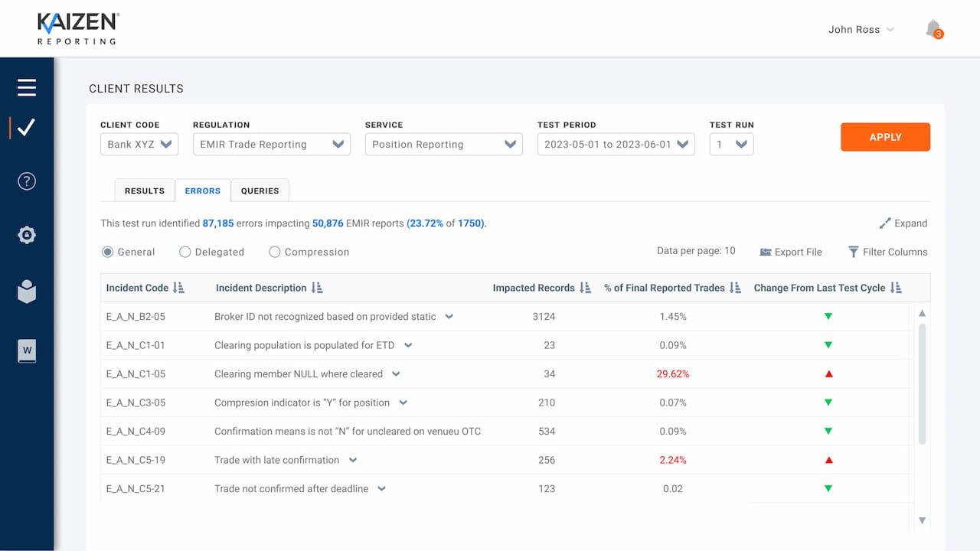
Task: Open Filter Columns funnel icon
Action: [x=853, y=252]
